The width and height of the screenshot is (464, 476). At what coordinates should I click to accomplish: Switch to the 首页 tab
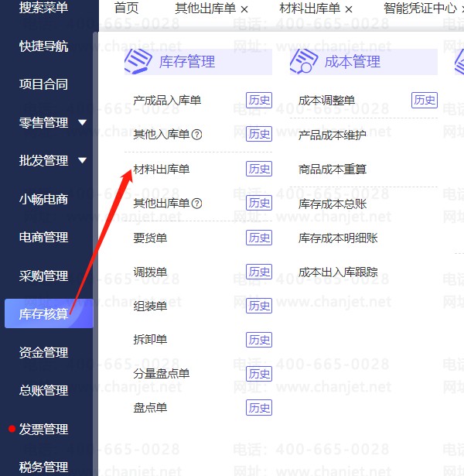coord(127,9)
